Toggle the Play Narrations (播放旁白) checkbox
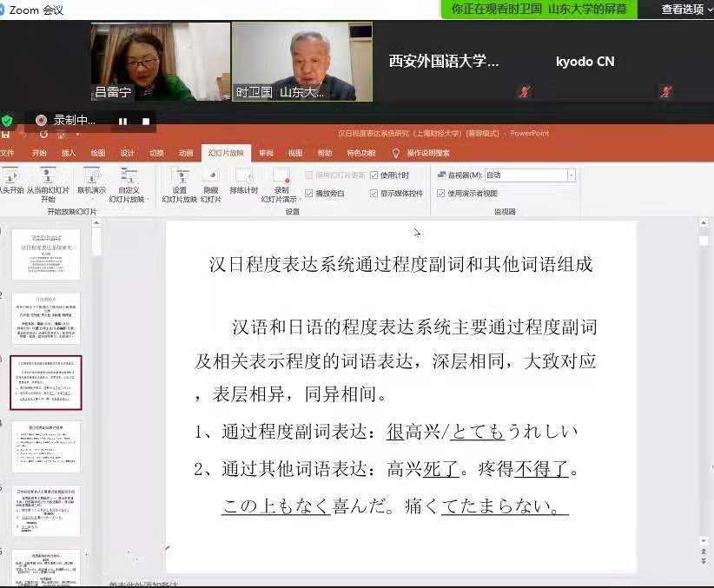Screen dimensions: 714x588 point(308,194)
